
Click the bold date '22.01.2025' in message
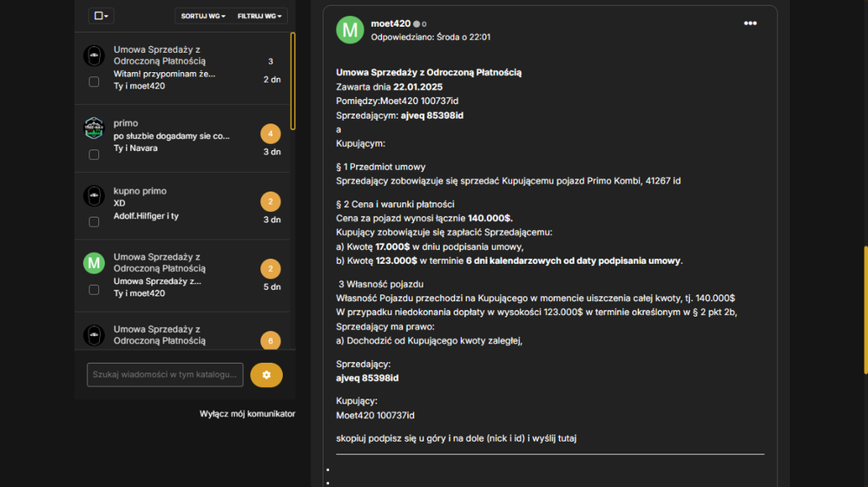pyautogui.click(x=418, y=87)
